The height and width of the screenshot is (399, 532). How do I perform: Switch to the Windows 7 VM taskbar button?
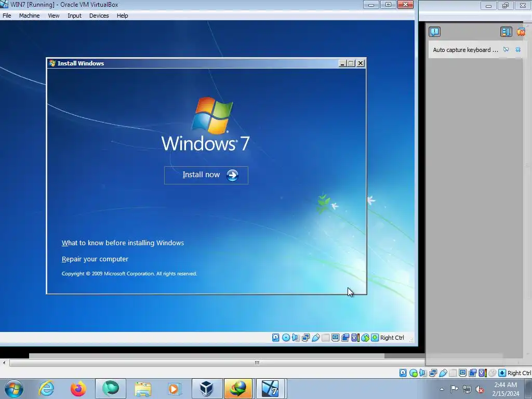[x=270, y=389]
